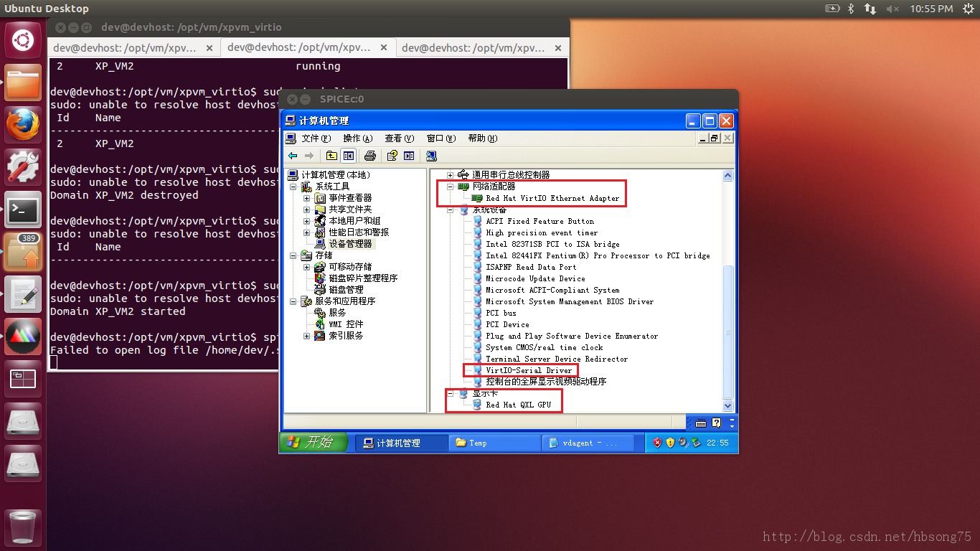Viewport: 980px width, 551px height.
Task: Select 设备管理器 in the console tree
Action: (x=351, y=244)
